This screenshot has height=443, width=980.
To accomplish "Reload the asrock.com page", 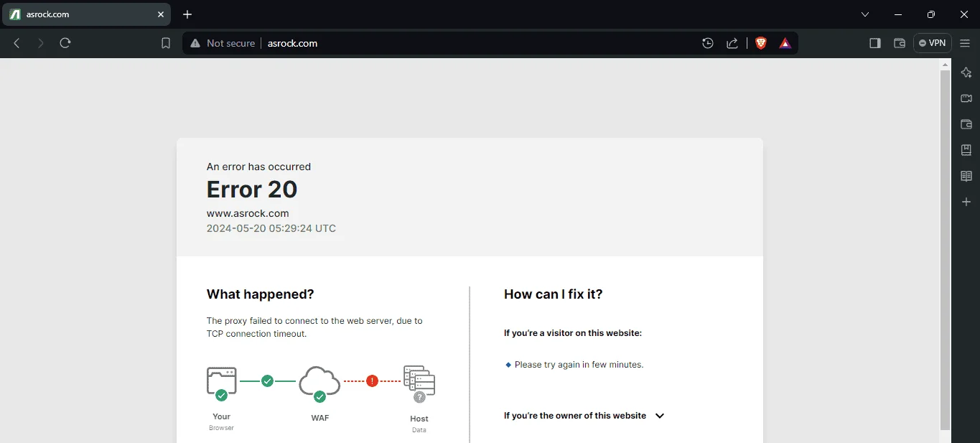I will (x=65, y=43).
